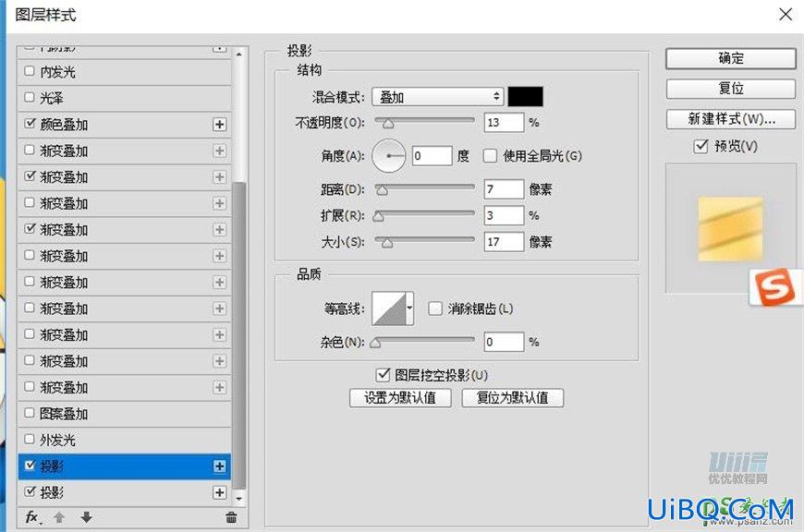The height and width of the screenshot is (532, 804).
Task: Click the 确定 button
Action: point(731,58)
